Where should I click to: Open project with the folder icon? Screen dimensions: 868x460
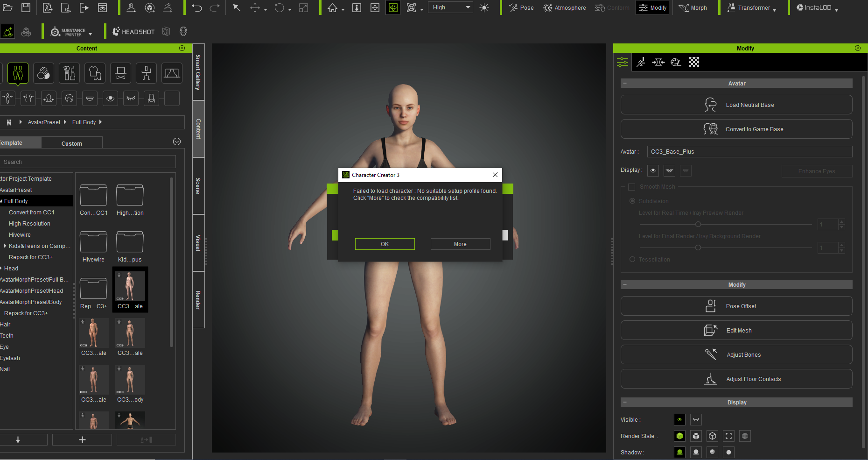pyautogui.click(x=7, y=7)
